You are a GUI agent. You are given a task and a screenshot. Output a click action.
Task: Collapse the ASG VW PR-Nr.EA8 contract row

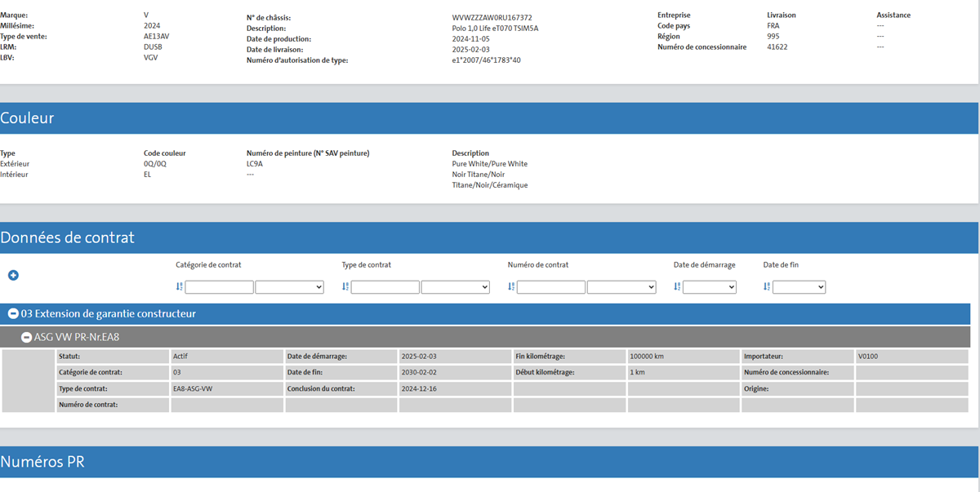tap(27, 337)
